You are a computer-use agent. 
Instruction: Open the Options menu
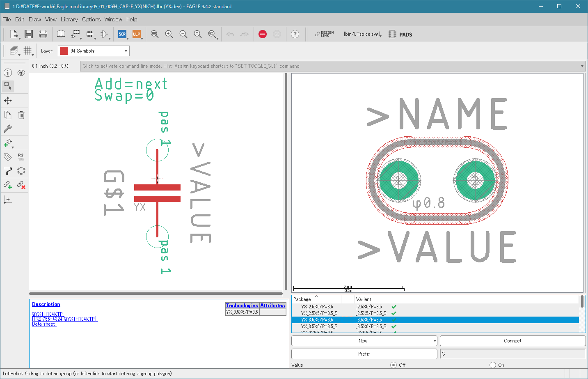pyautogui.click(x=91, y=19)
